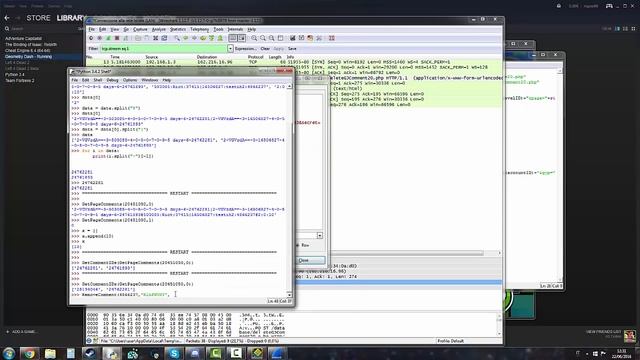Select The Binding of Isaac: Rebirth

pos(31,44)
